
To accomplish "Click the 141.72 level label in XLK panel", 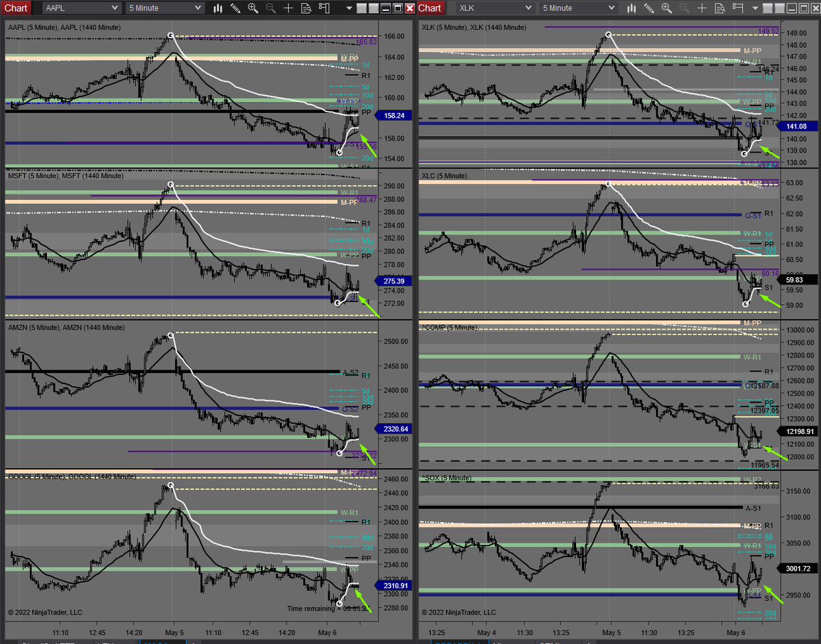I will tap(769, 123).
